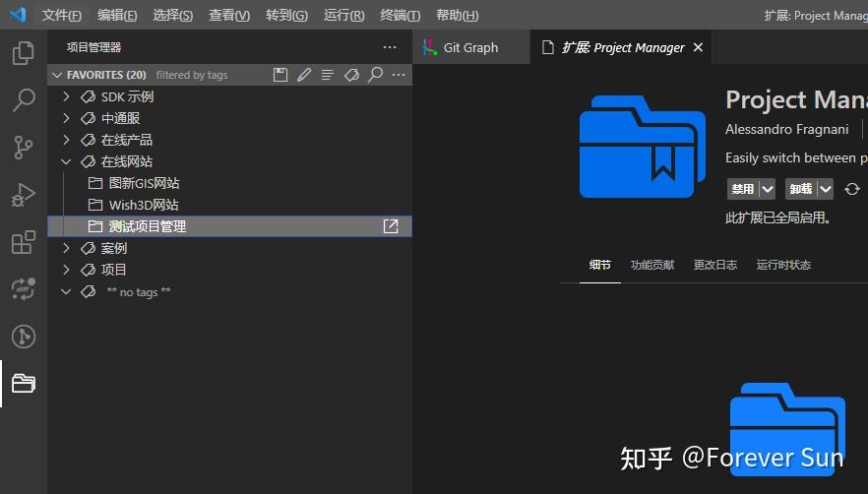
Task: Open dropdown arrow beside 禁用 button
Action: (x=768, y=189)
